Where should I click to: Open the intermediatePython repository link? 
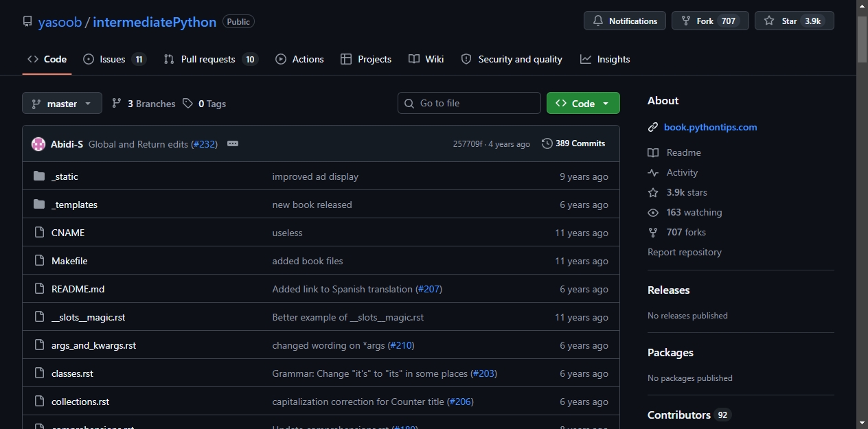[155, 22]
